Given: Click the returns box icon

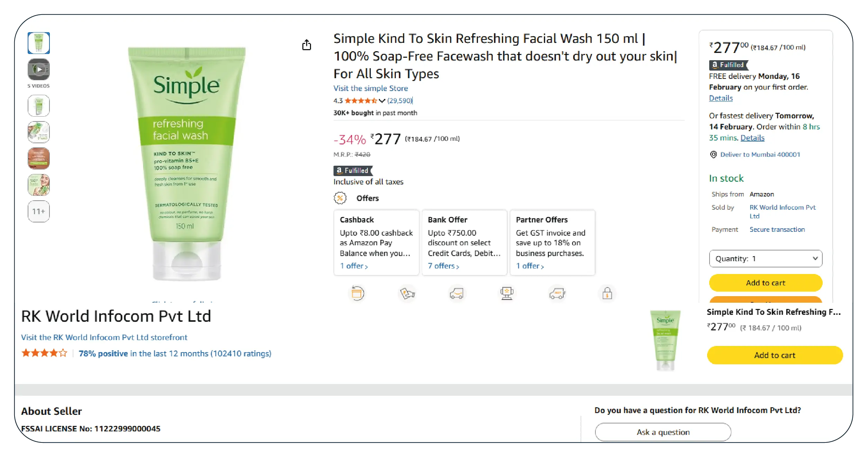Looking at the screenshot, I should coord(357,294).
